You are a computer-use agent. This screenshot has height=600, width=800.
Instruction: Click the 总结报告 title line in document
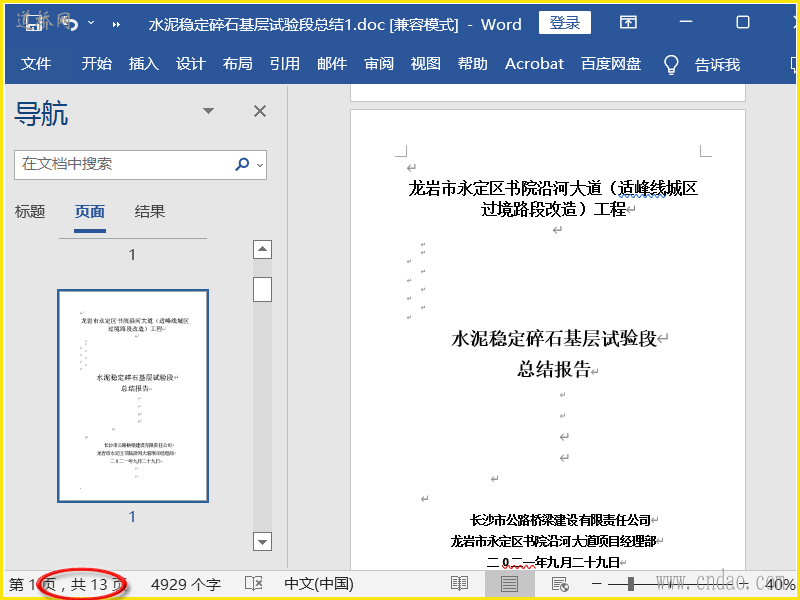click(554, 369)
